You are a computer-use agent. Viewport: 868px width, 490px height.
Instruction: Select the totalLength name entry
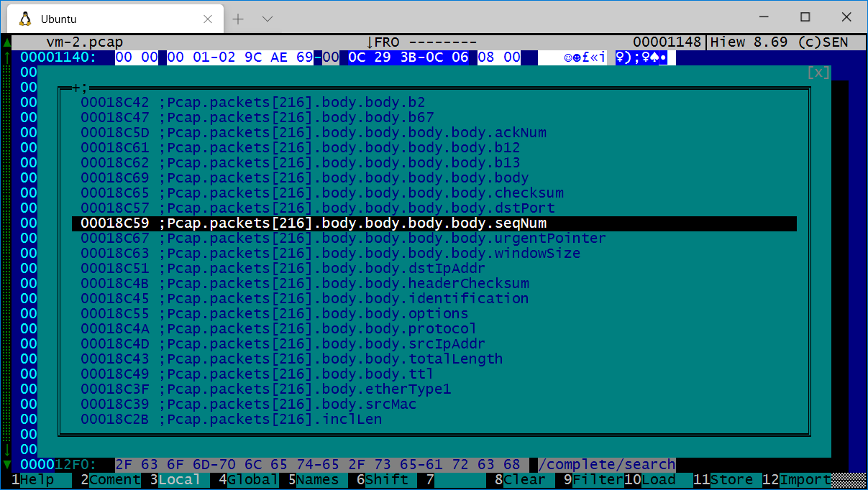434,359
